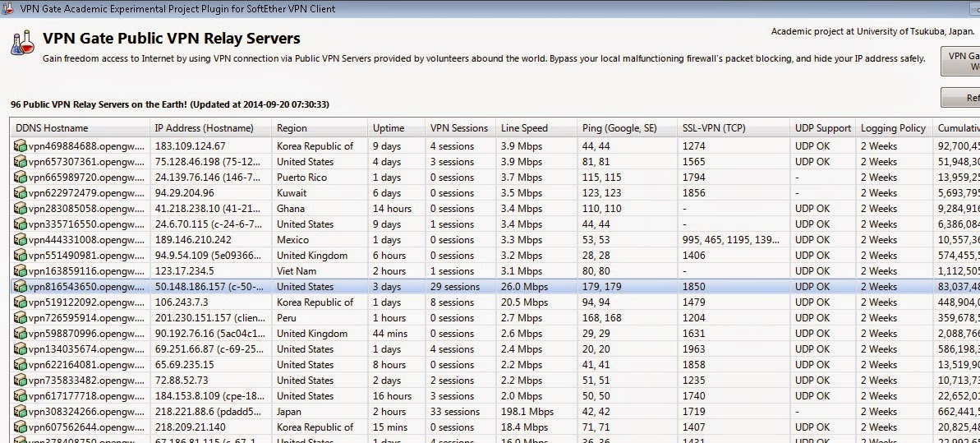Click IP address 72.88.52.73
The height and width of the screenshot is (443, 980).
click(x=182, y=381)
